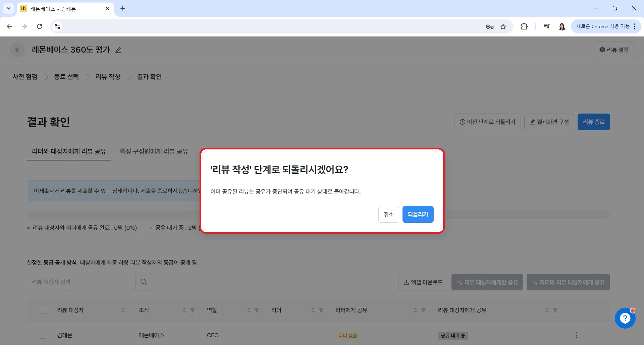Open a new browser tab
Screen dimensions: 644x345
122,8
